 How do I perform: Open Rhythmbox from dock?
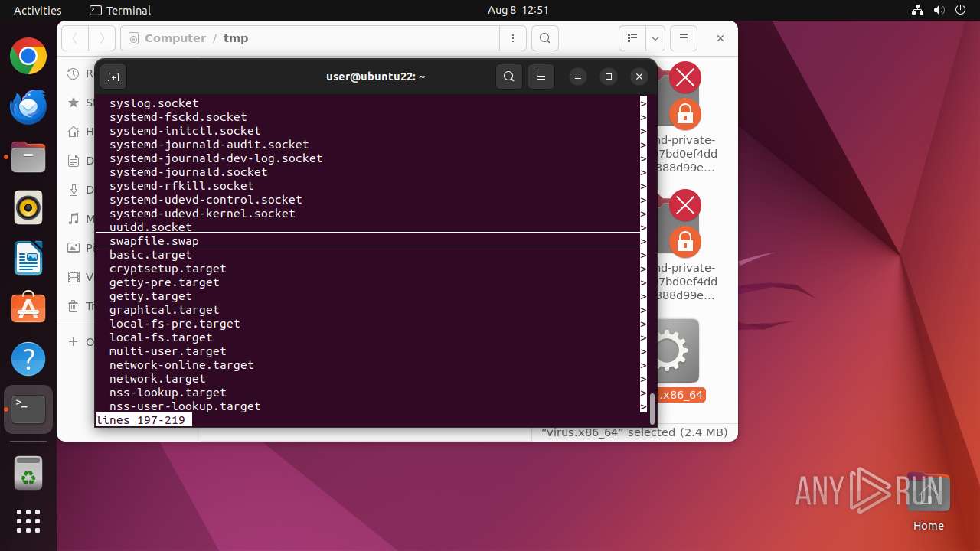28,208
